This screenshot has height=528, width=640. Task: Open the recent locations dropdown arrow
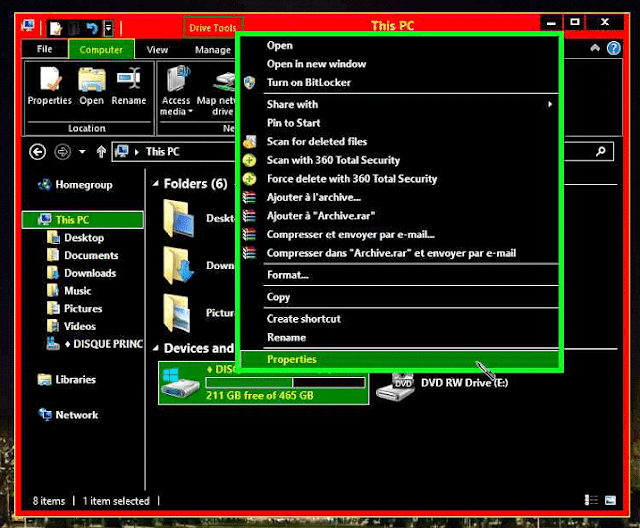pyautogui.click(x=82, y=152)
